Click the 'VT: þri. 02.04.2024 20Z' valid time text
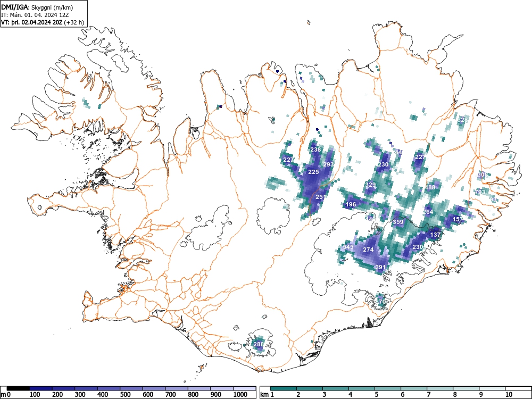 31,22
